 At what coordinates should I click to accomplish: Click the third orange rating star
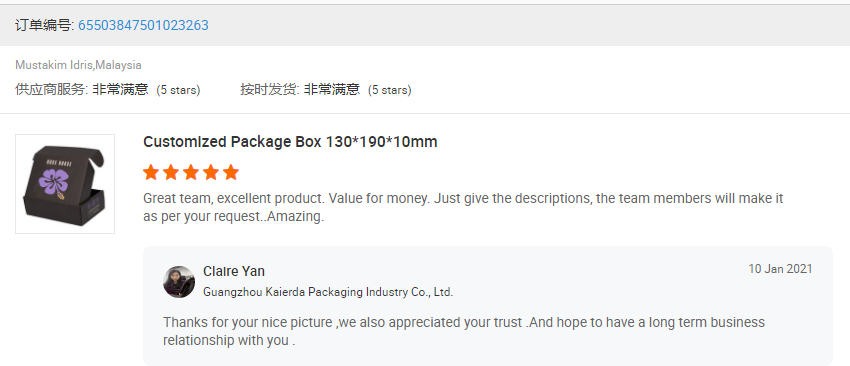pos(191,173)
